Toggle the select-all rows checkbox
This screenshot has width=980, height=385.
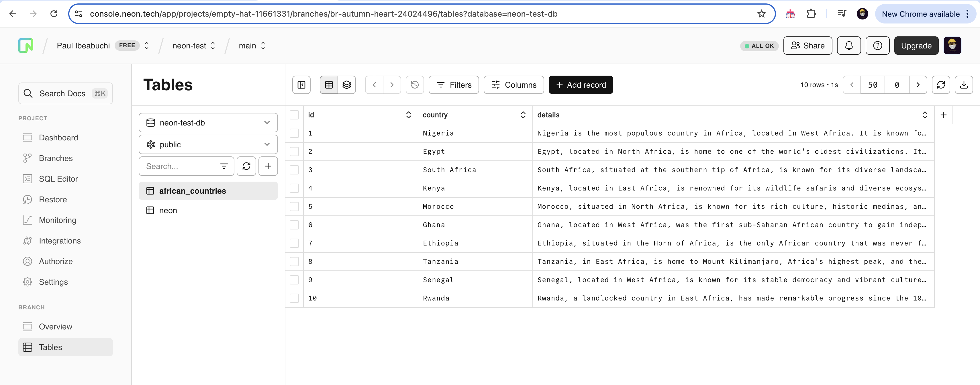295,115
